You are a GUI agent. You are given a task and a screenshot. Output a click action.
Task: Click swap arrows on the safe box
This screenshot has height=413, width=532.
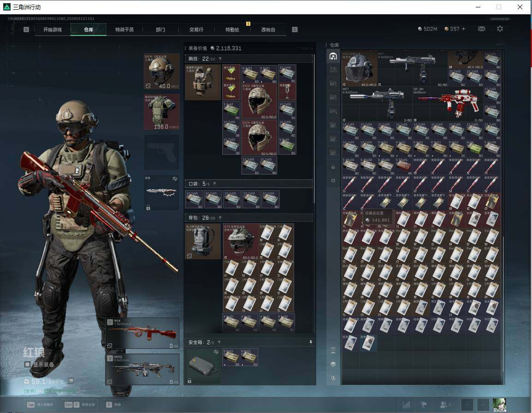coord(216,352)
